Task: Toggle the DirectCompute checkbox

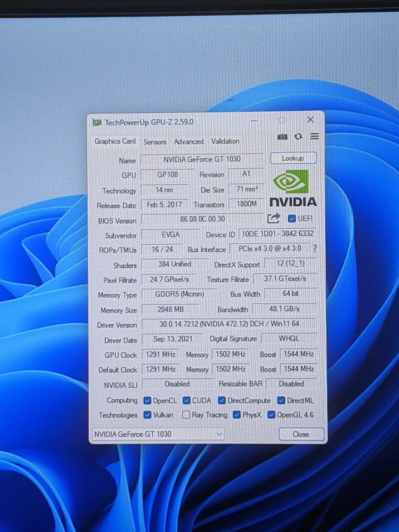Action: [221, 400]
